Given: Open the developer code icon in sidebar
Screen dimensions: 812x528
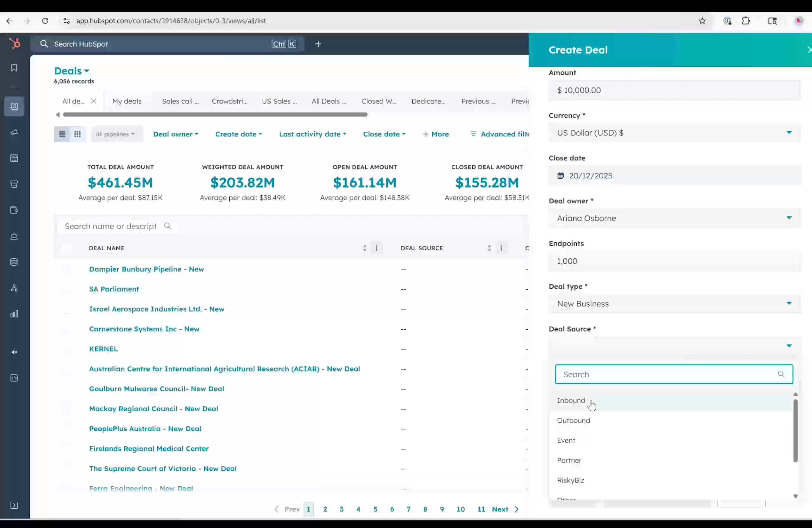Looking at the screenshot, I should pos(14,378).
